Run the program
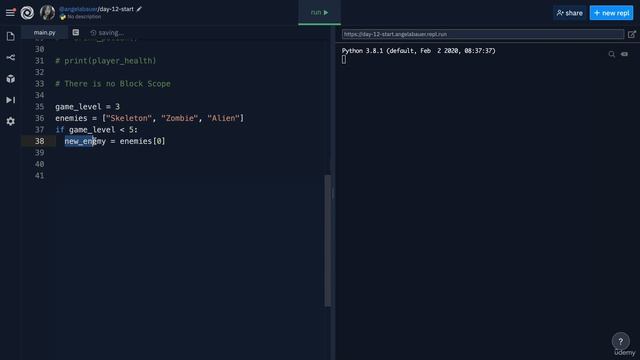Image resolution: width=640 pixels, height=360 pixels. coord(319,13)
